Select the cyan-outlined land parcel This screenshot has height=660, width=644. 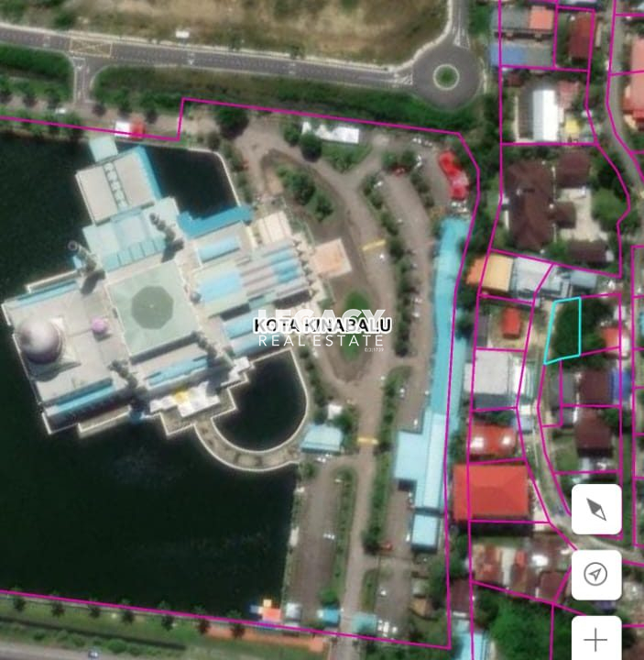click(x=564, y=330)
